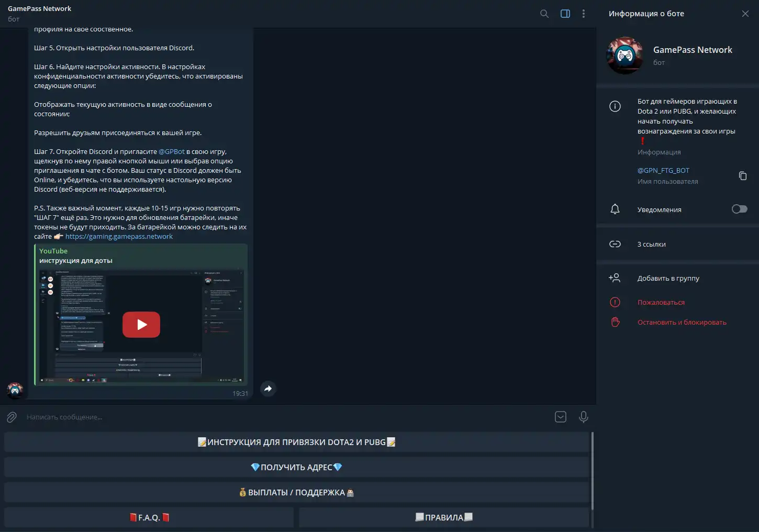
Task: Close the bot information panel
Action: [745, 14]
